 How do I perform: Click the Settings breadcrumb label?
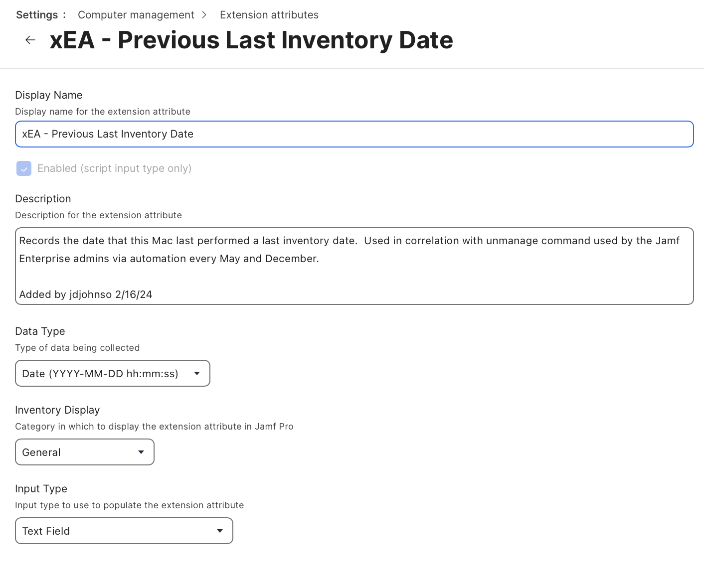37,15
